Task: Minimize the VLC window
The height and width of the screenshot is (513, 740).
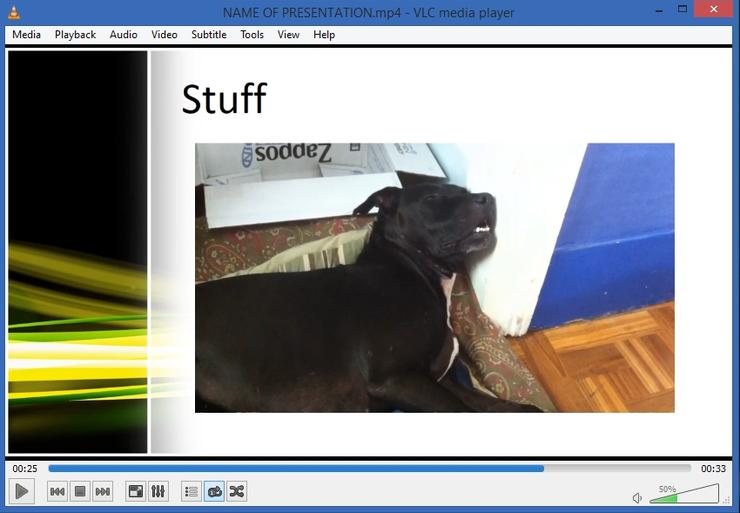Action: 660,9
